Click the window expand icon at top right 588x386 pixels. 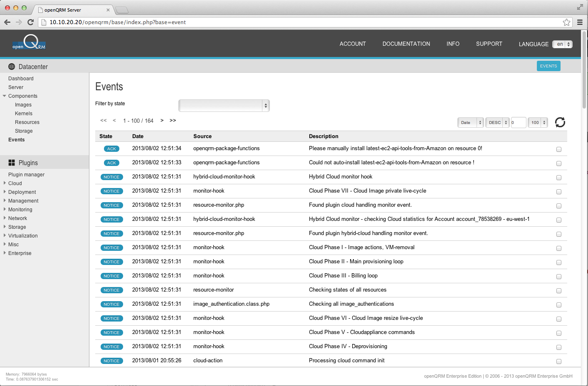pyautogui.click(x=581, y=7)
